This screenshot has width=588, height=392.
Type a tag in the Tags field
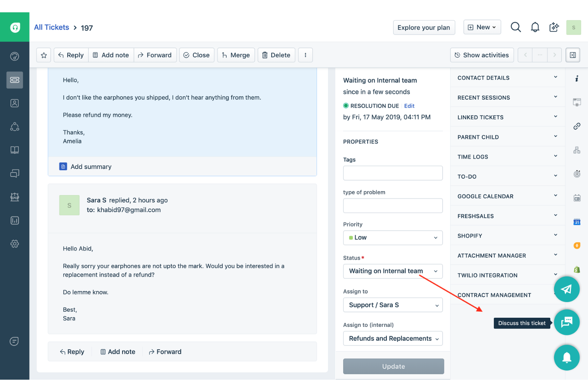tap(393, 173)
